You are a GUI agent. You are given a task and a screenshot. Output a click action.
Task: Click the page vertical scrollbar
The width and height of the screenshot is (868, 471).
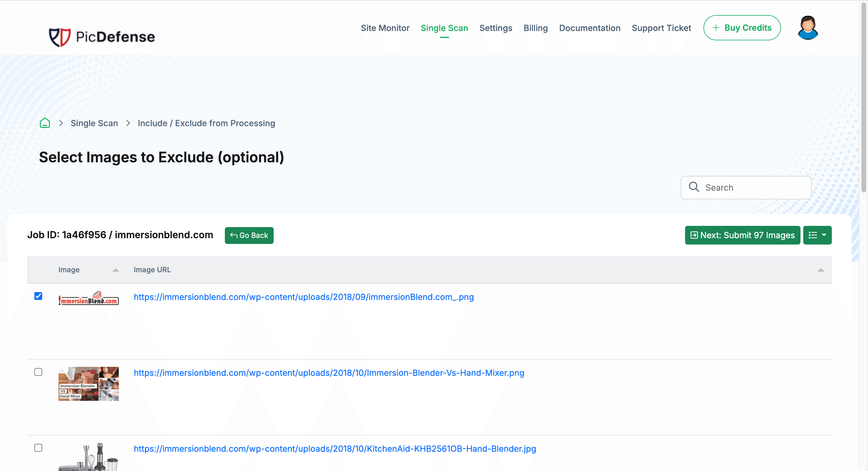(x=863, y=98)
